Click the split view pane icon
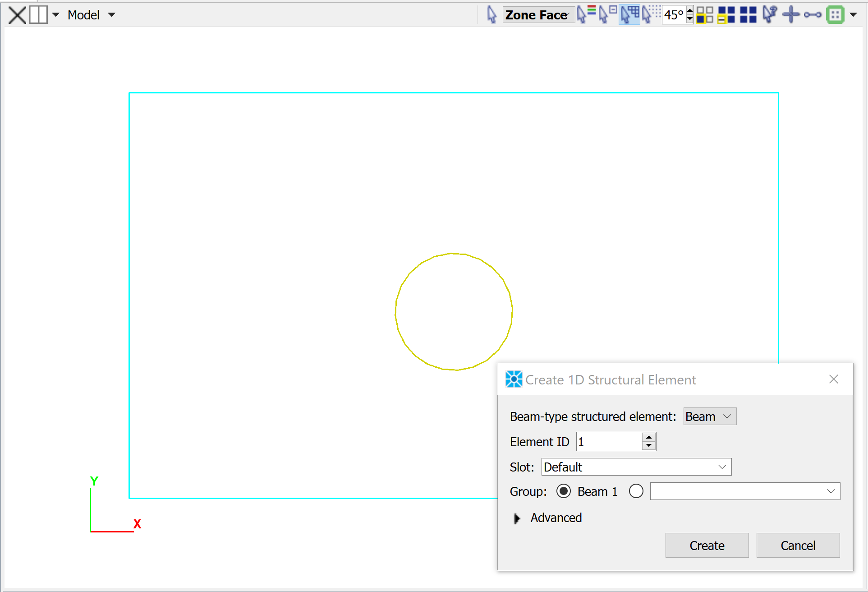 coord(38,15)
